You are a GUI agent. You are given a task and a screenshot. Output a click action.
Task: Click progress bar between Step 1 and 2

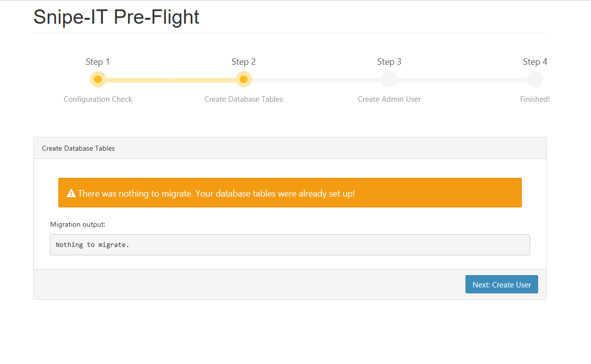coord(171,80)
